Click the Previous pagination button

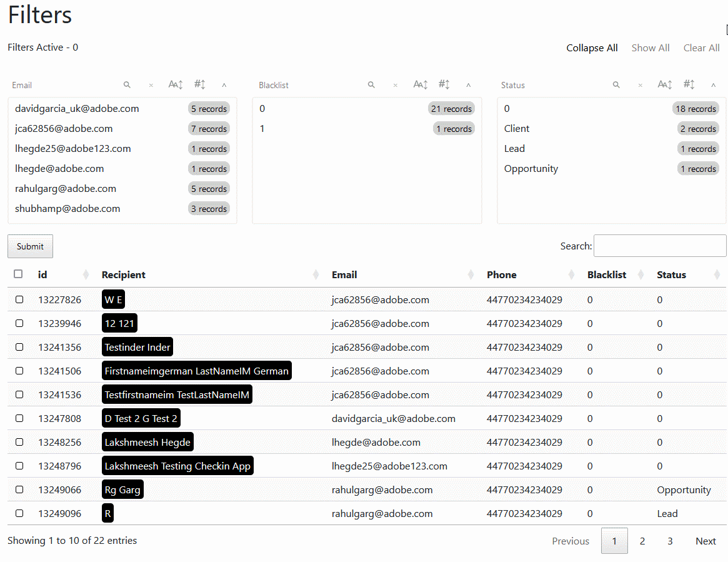(570, 541)
